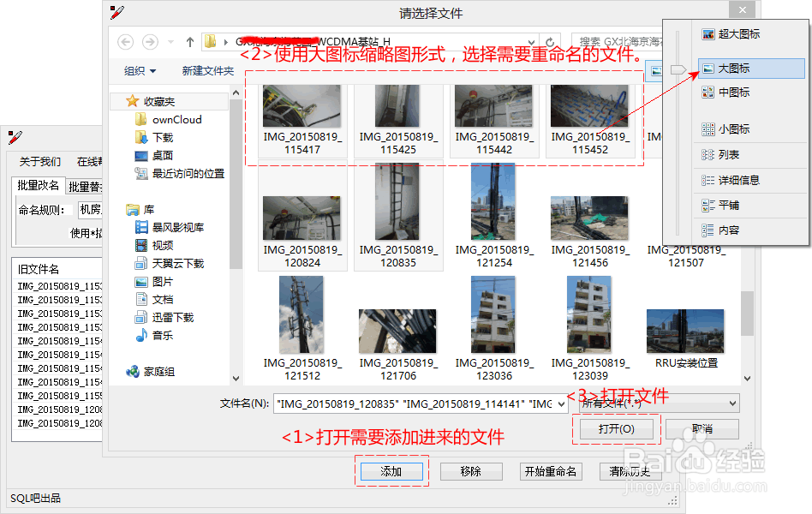Select thumbnail RRU安装位置

tap(685, 339)
